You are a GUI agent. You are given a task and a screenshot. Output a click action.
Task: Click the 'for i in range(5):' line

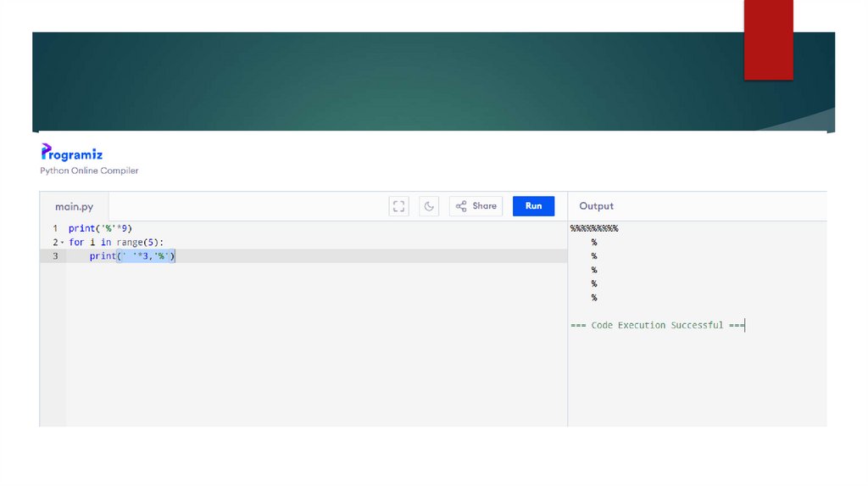tap(116, 242)
